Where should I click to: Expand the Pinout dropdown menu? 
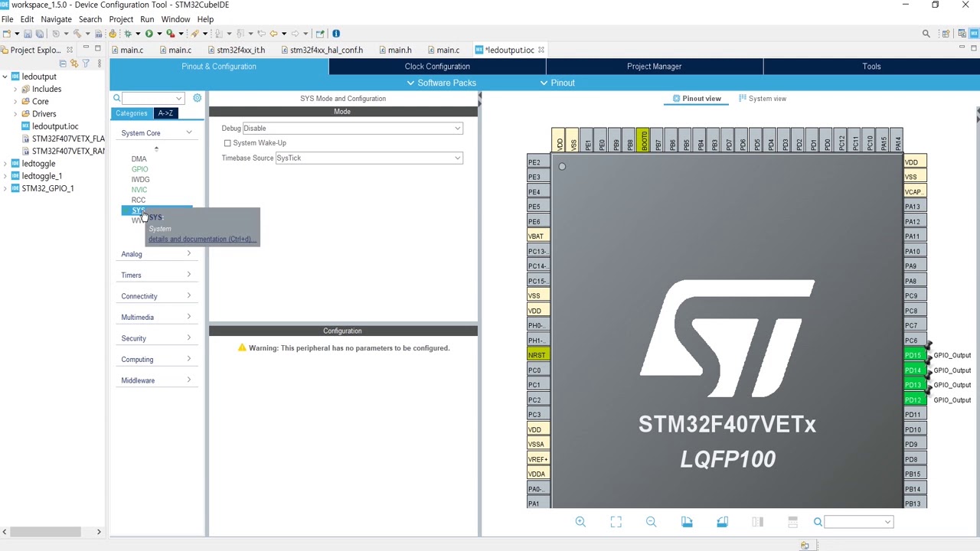point(557,83)
